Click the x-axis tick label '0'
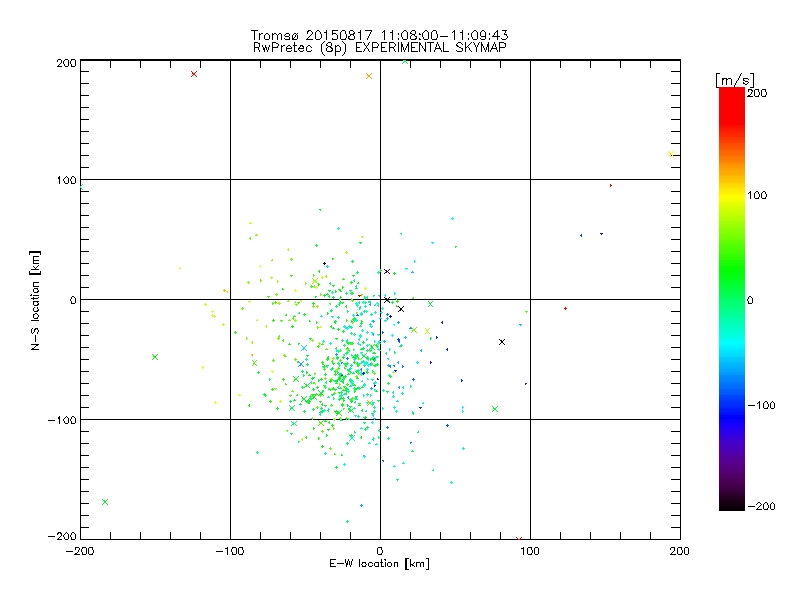 380,552
